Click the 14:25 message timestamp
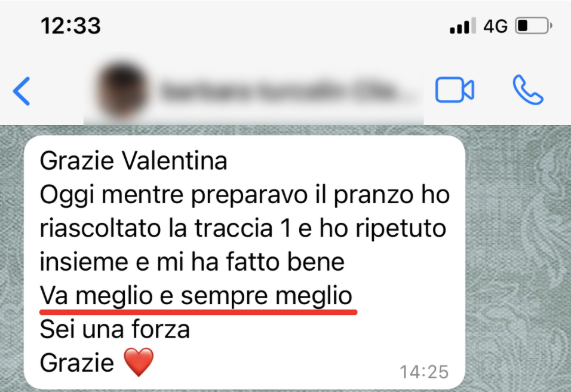The height and width of the screenshot is (392, 571). [x=424, y=372]
